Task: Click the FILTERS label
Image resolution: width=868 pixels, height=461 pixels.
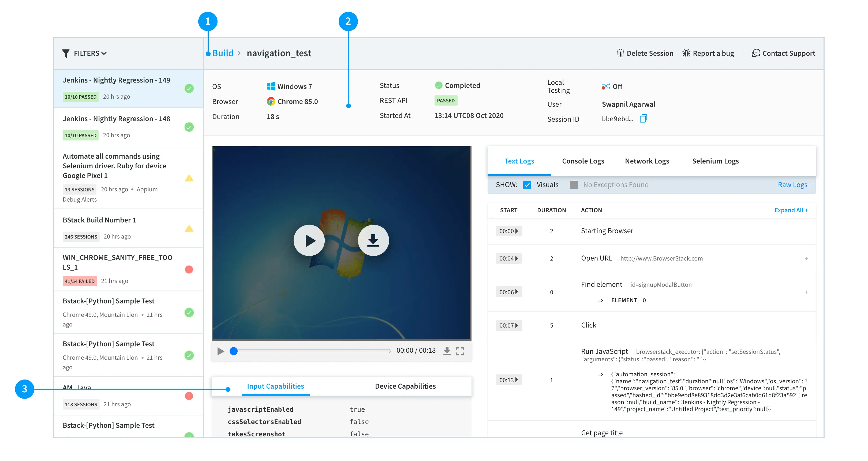Action: point(86,54)
